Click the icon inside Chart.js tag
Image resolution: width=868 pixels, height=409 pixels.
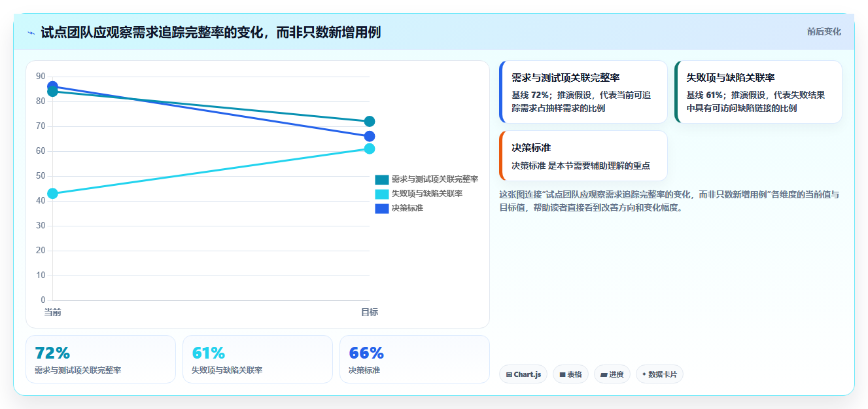pyautogui.click(x=509, y=375)
